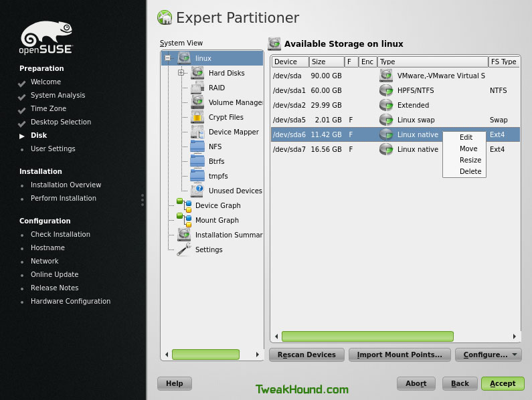
Task: Sort by the Device column header
Action: [290, 62]
